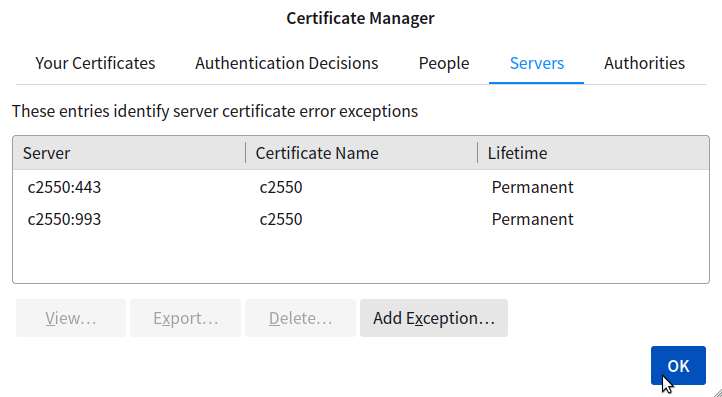Sort by the Certificate Name column header
Screen dimensions: 722x397
(x=361, y=153)
